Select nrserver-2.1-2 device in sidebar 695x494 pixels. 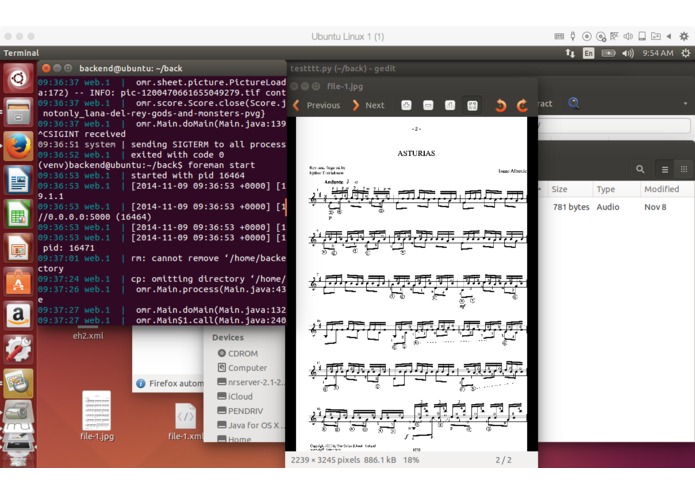coord(251,382)
